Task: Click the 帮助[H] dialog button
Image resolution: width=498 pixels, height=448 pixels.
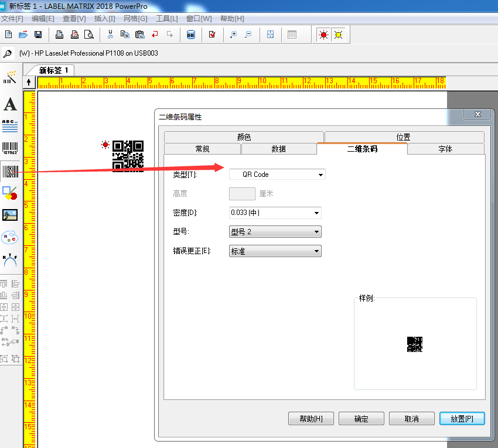Action: tap(311, 419)
